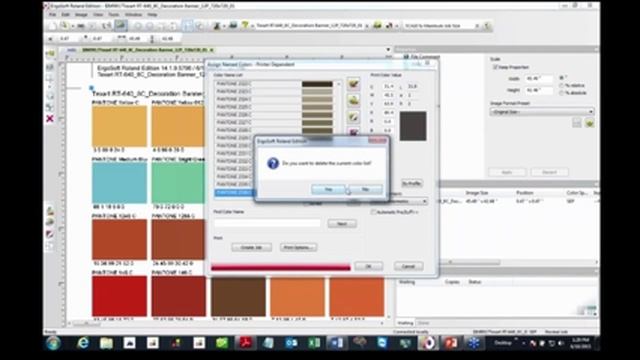Open the Image Format Preset dropdown
Screen dimensions: 640x360
(x=542, y=111)
